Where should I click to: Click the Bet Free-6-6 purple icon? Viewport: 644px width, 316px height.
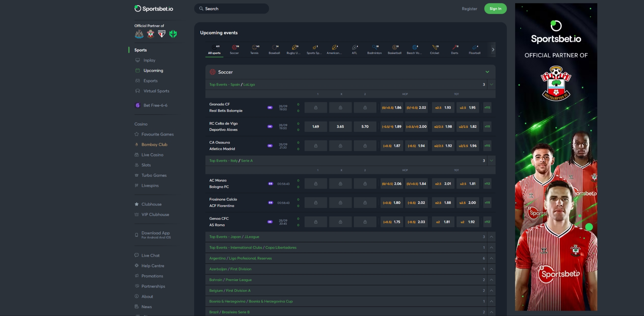point(138,105)
